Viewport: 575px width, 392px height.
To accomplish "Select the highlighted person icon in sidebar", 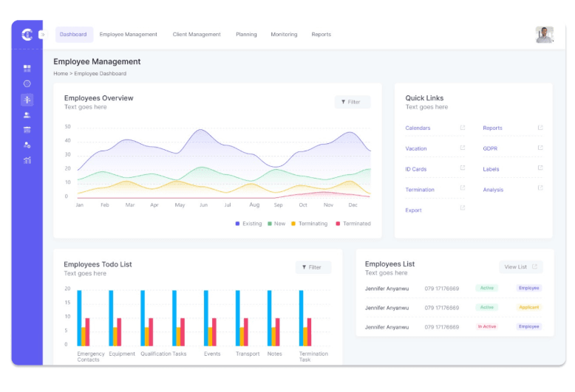I will [27, 100].
